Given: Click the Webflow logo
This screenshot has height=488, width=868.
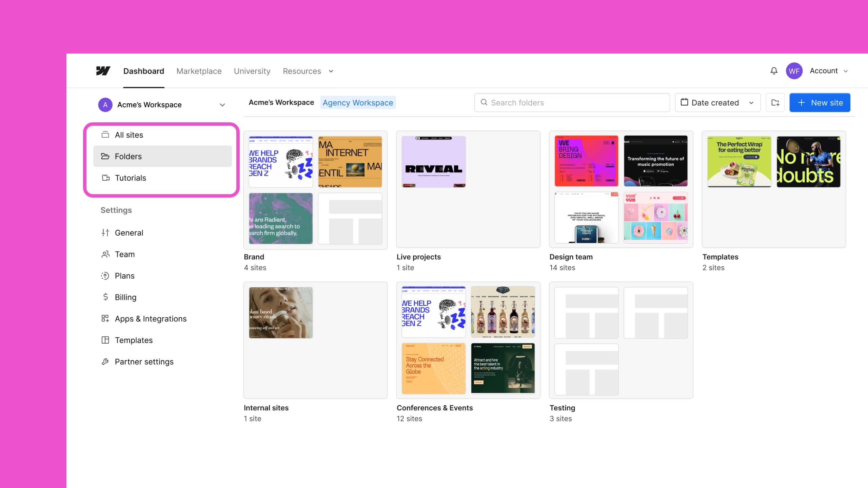Looking at the screenshot, I should pyautogui.click(x=103, y=71).
